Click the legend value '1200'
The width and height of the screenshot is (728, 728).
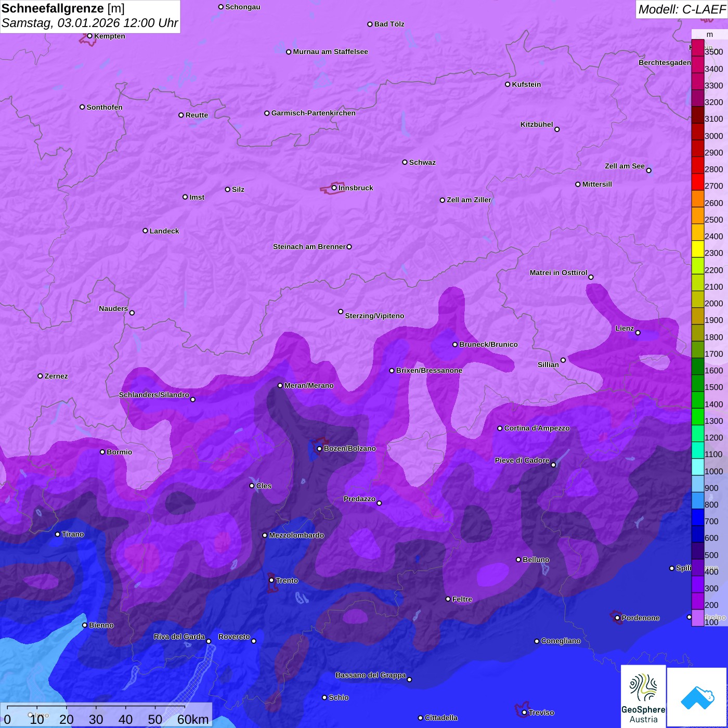714,437
